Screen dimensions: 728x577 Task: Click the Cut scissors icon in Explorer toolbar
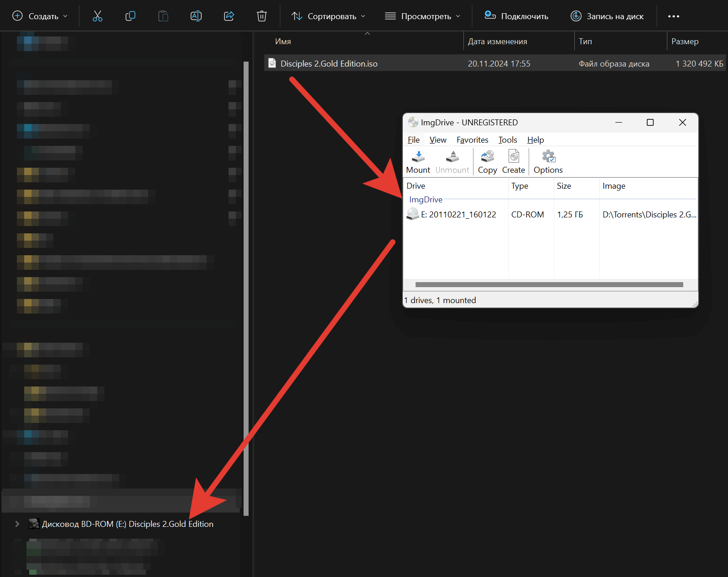point(97,16)
